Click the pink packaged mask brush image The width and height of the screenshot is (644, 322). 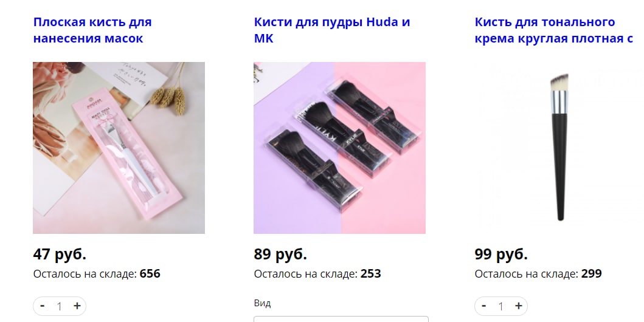(119, 148)
